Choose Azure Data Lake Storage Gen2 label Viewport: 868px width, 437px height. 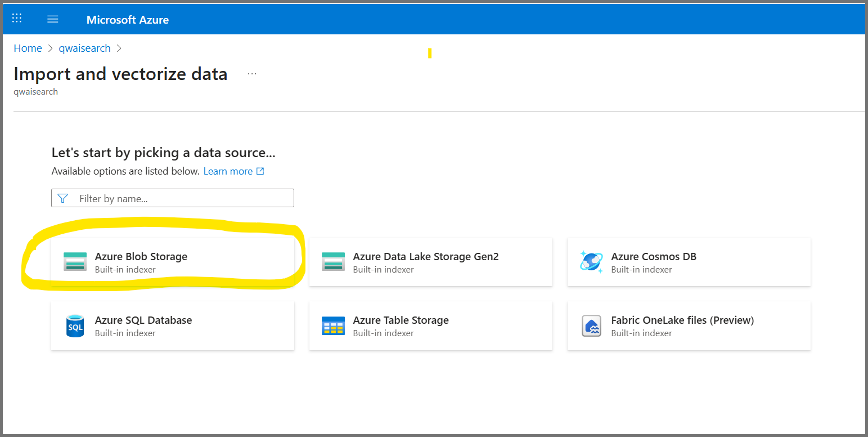click(x=425, y=257)
